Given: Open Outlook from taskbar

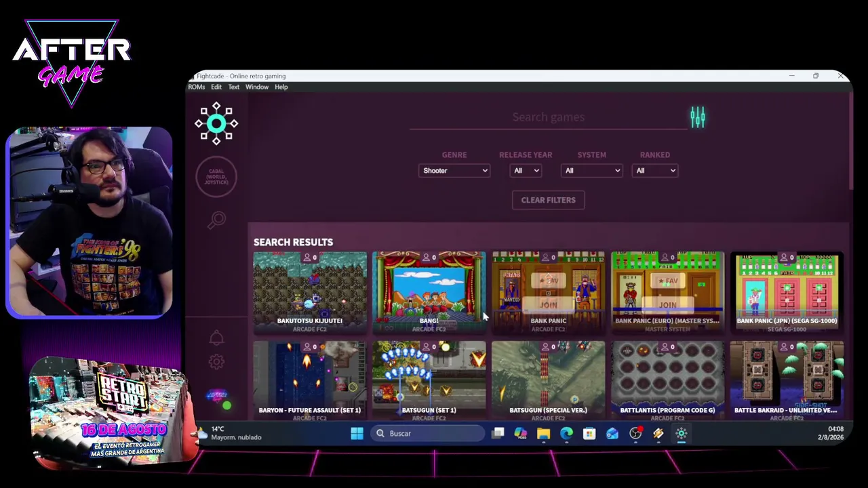Looking at the screenshot, I should point(612,434).
